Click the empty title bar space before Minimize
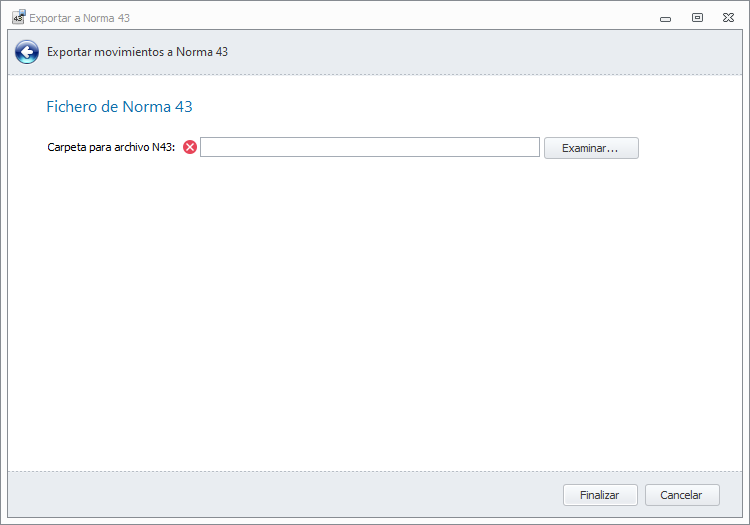This screenshot has width=750, height=525. point(400,18)
